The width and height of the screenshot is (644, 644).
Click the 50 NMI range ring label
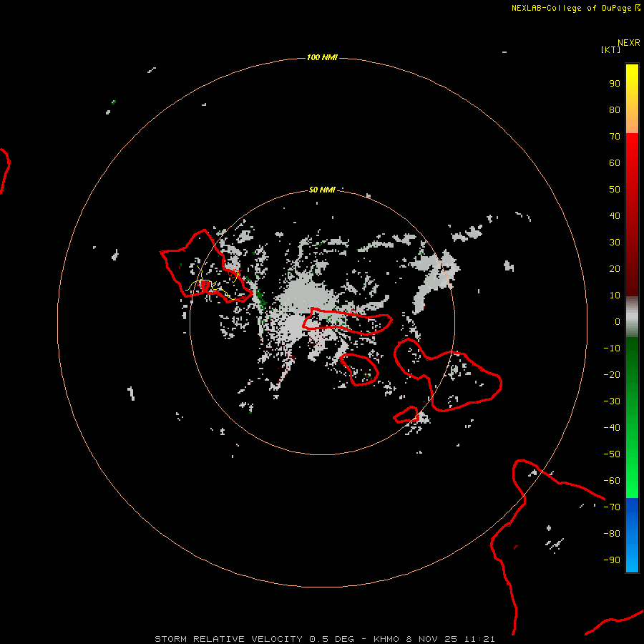coord(322,190)
